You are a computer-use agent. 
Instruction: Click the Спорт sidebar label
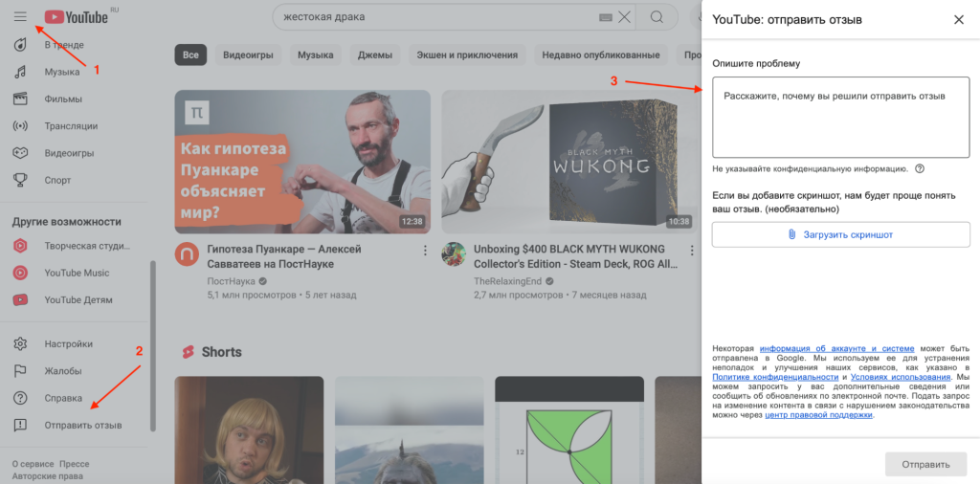[x=57, y=180]
